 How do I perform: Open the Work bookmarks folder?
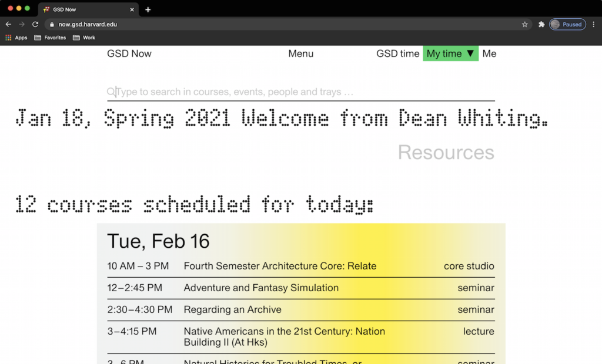coord(84,38)
